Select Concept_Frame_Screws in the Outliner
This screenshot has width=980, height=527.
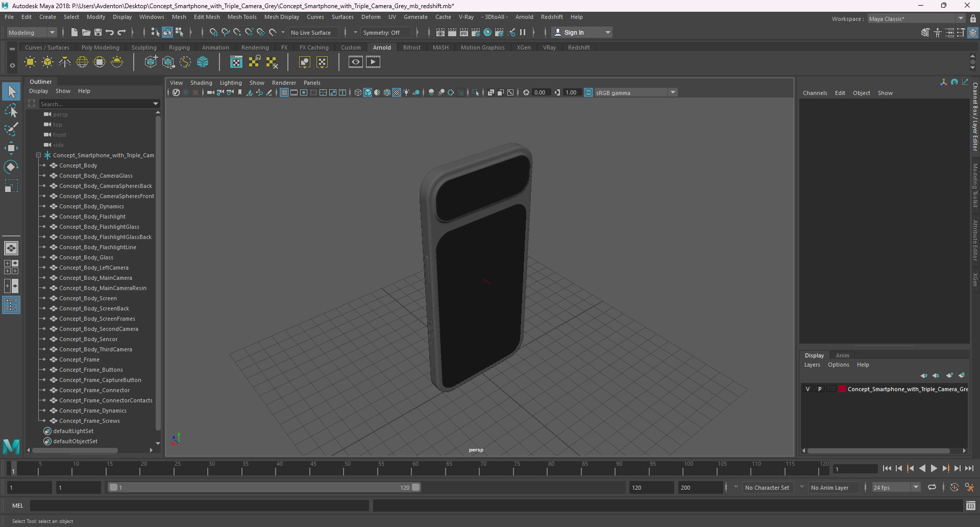(89, 421)
